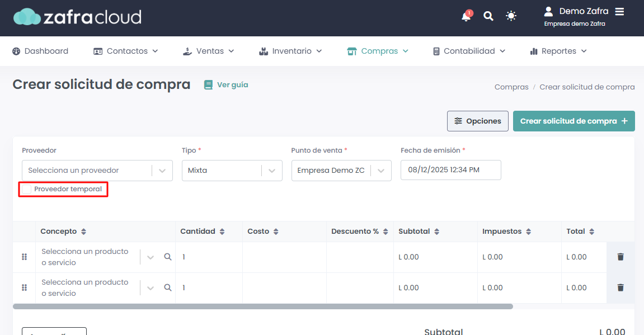This screenshot has width=644, height=335.
Task: Expand first row product selector
Action: point(151,257)
